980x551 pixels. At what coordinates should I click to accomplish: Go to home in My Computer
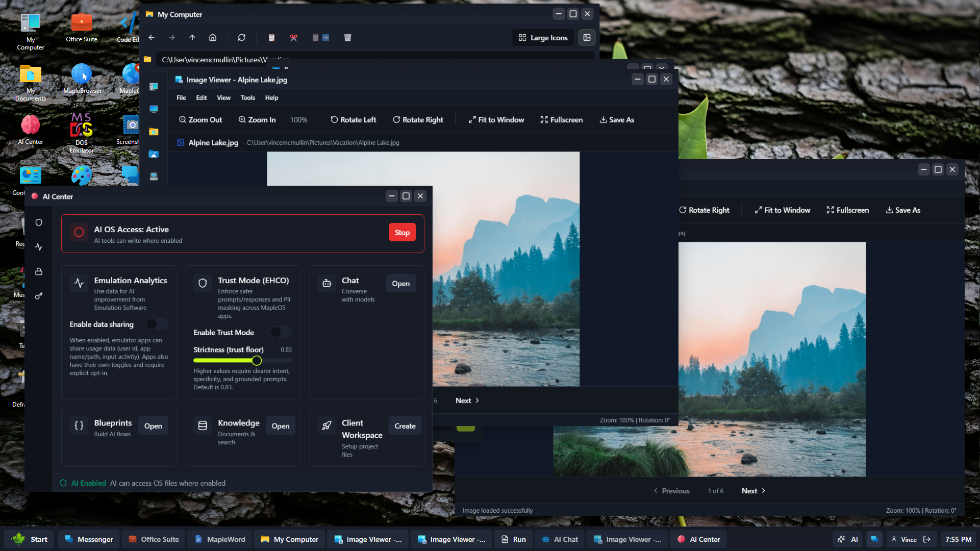pos(213,37)
